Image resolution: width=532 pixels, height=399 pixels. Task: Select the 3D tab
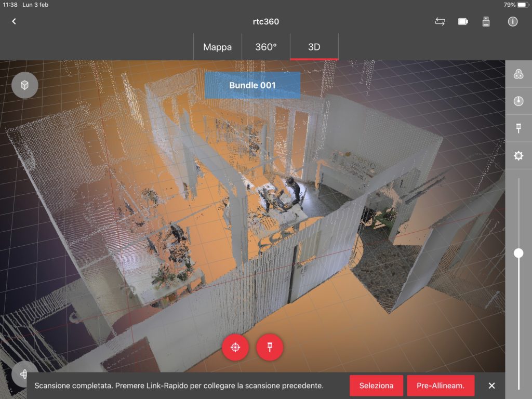pos(314,47)
